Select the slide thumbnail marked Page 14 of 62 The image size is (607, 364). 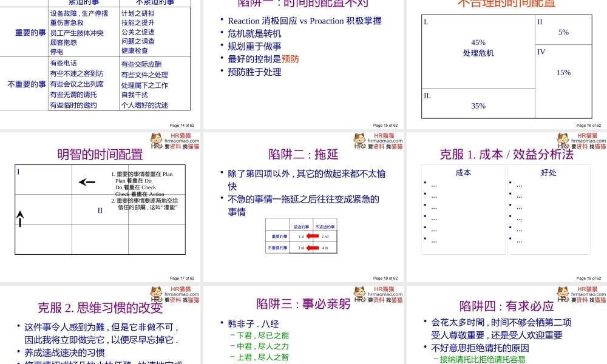coord(100,64)
